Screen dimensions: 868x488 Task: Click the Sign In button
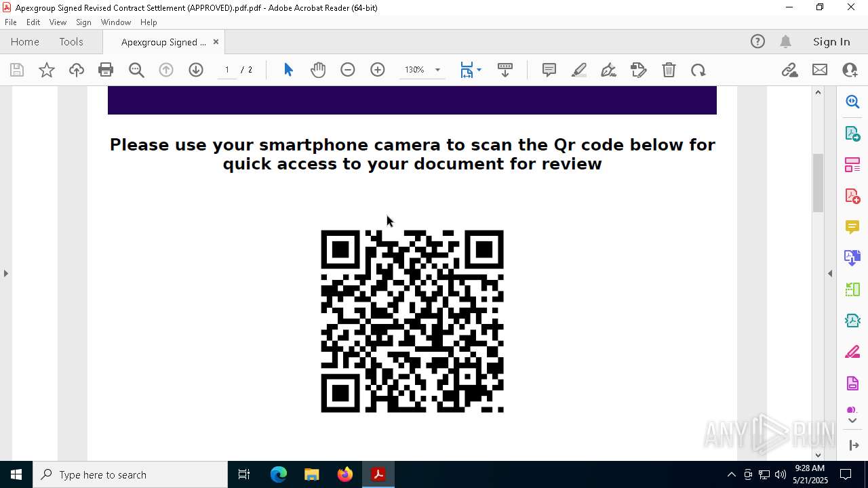point(831,41)
